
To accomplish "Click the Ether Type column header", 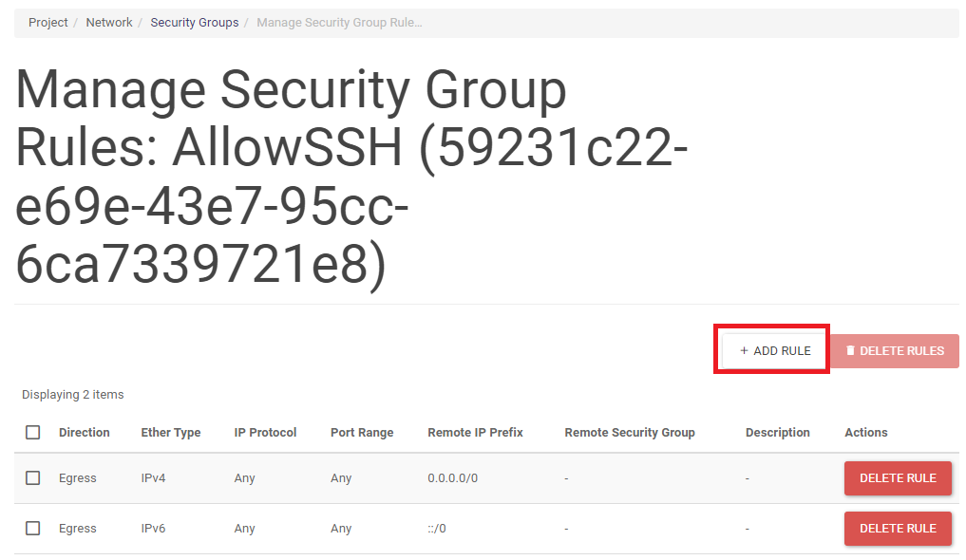I will (171, 433).
